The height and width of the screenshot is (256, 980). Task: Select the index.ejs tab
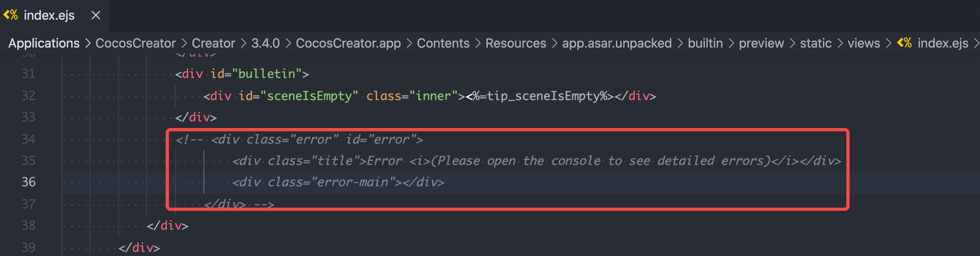pos(49,15)
